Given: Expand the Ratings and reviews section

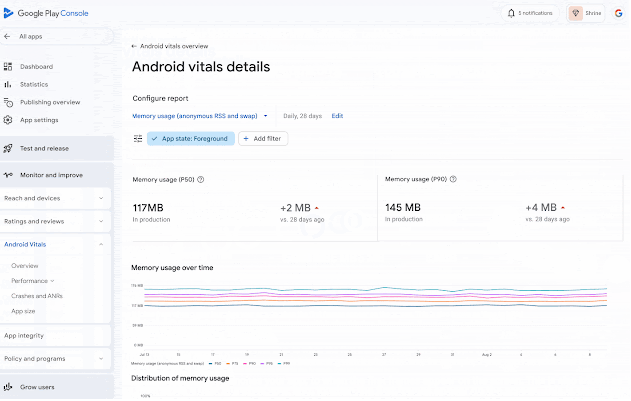Looking at the screenshot, I should (x=55, y=221).
